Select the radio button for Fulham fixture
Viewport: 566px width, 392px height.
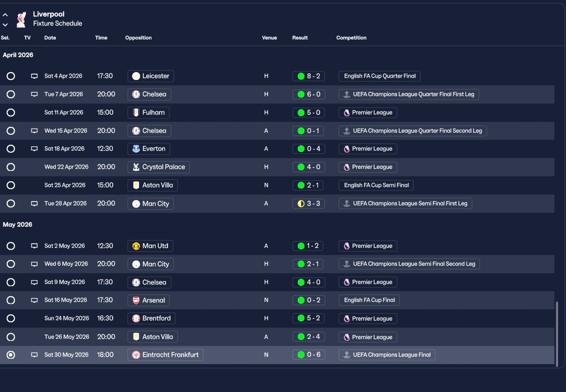[11, 113]
